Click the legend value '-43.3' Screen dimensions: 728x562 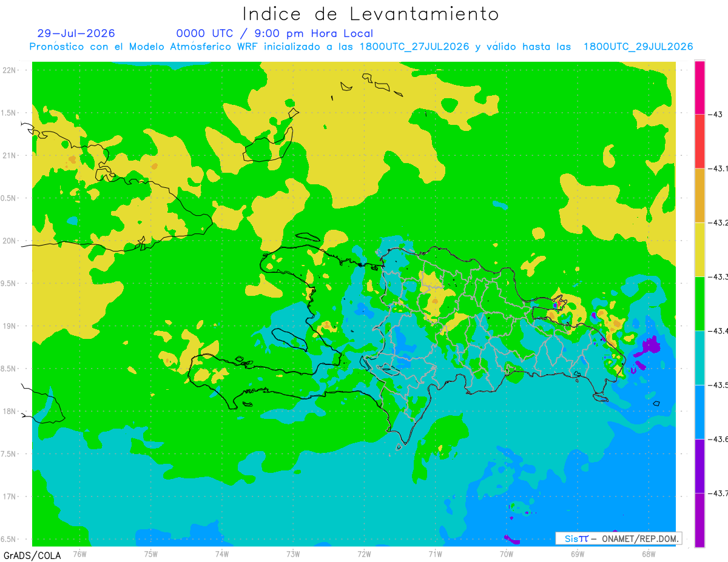click(718, 276)
